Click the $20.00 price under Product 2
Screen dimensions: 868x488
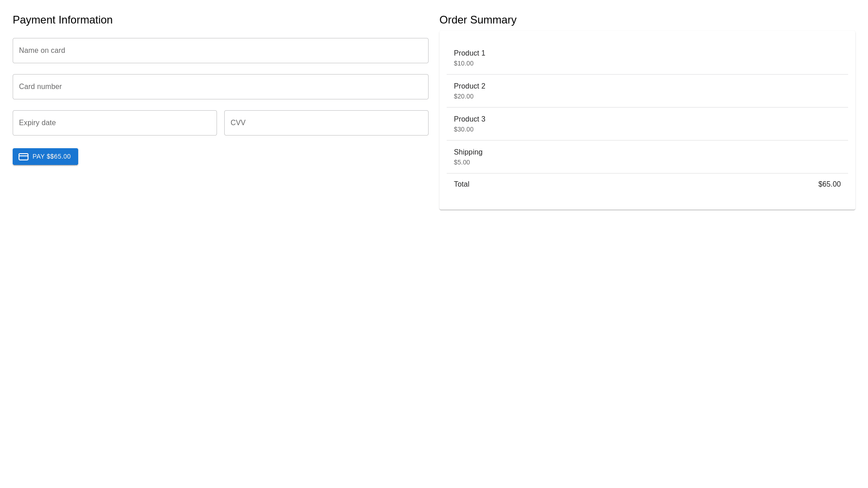pos(463,97)
